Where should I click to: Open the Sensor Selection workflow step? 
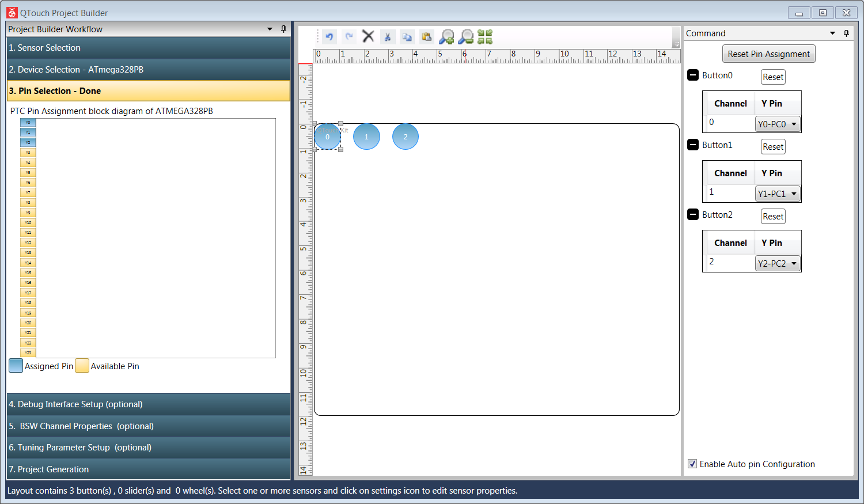[x=148, y=48]
